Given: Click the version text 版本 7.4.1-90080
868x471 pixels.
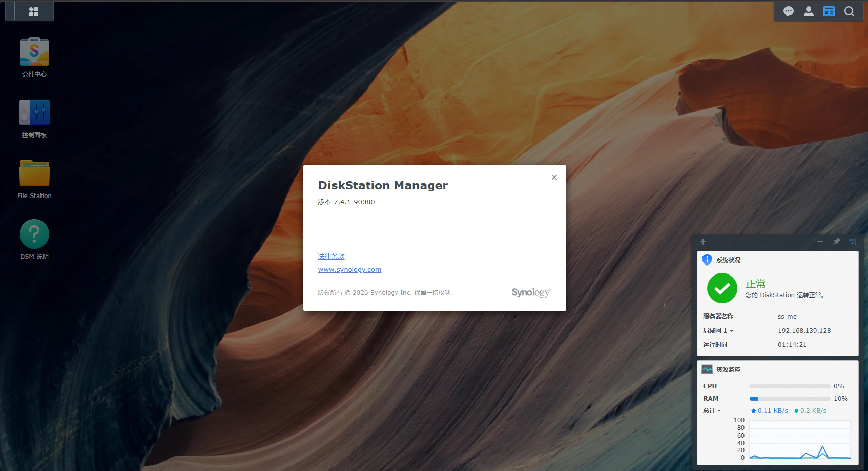Looking at the screenshot, I should point(346,202).
